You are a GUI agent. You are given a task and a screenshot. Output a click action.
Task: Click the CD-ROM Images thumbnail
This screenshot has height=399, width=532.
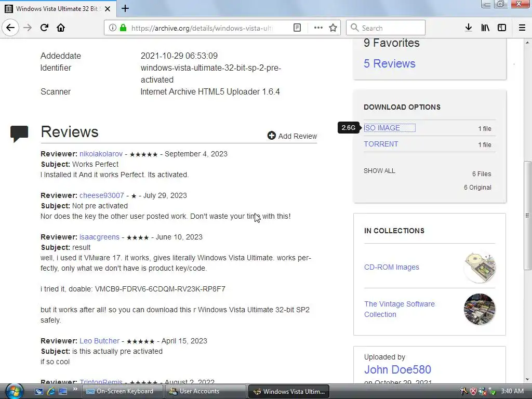pos(480,267)
